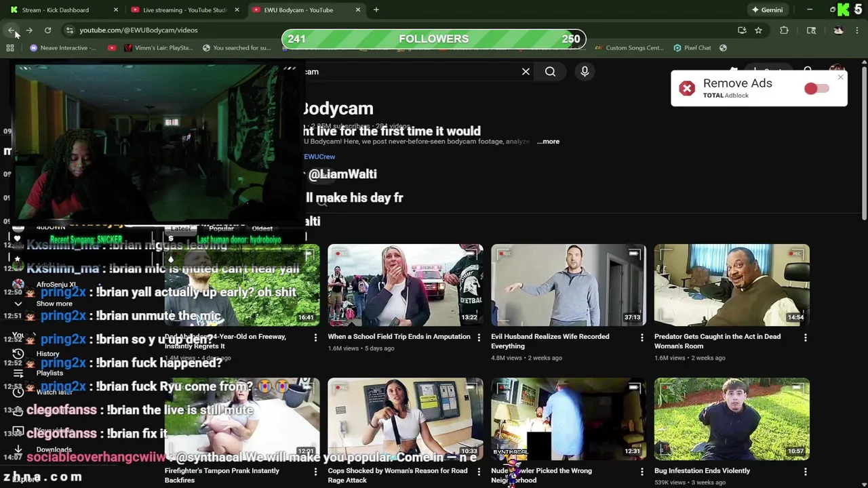Play the Evil Husband video thumbnail

point(569,285)
